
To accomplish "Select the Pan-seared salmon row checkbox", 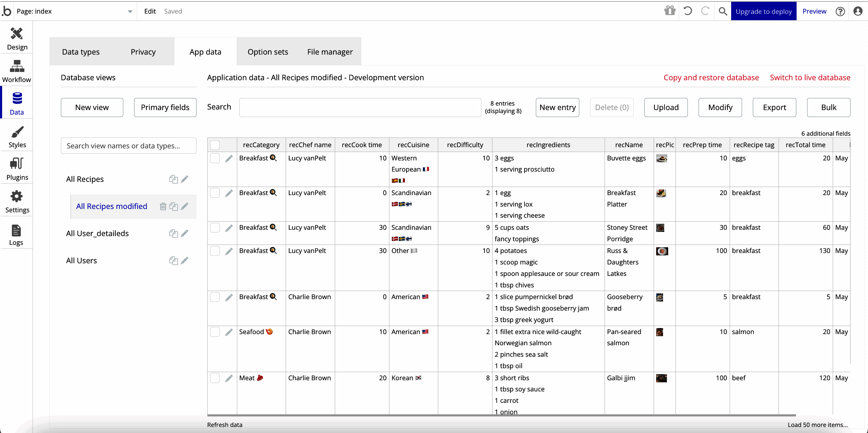I will (x=215, y=332).
